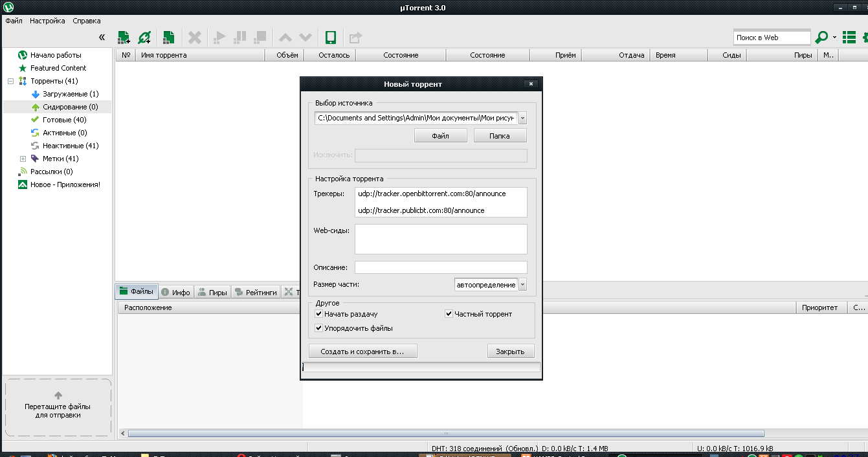Sort by Приём column header

point(555,55)
